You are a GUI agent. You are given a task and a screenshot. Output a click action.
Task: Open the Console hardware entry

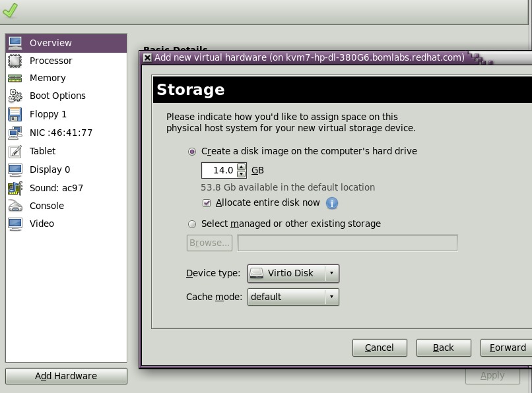pyautogui.click(x=15, y=206)
